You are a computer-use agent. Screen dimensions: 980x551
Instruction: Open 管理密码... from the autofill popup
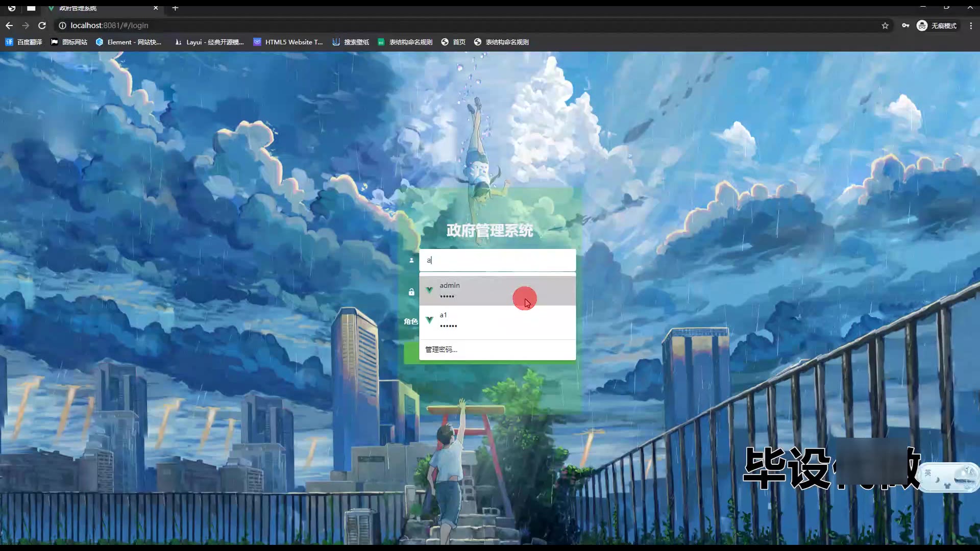point(441,349)
